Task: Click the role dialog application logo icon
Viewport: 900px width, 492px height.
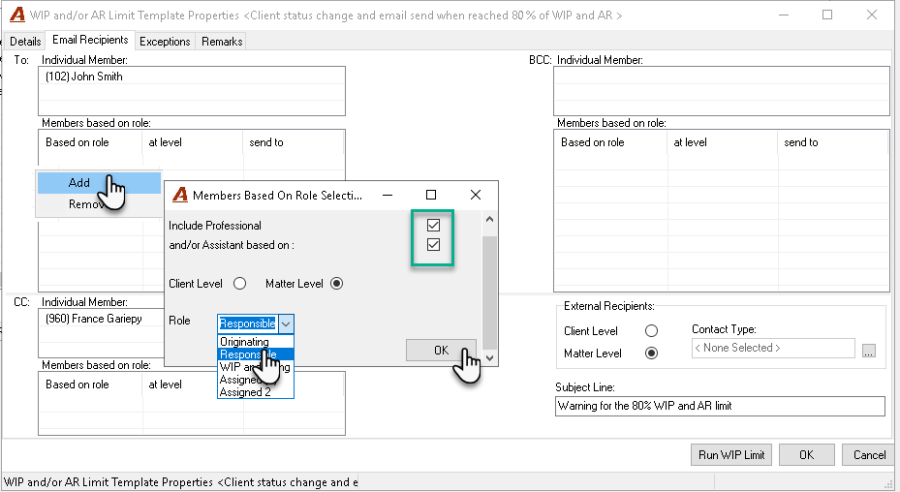Action: point(180,195)
